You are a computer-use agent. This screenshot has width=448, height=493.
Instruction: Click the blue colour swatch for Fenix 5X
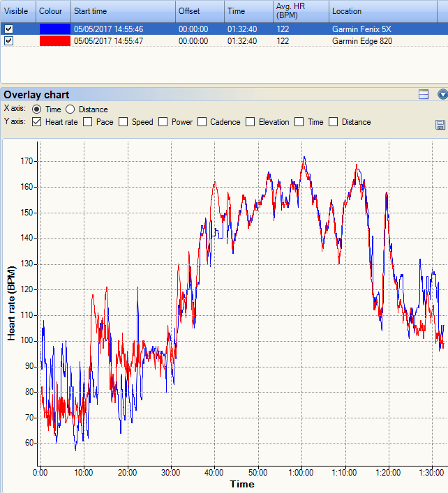tap(54, 29)
